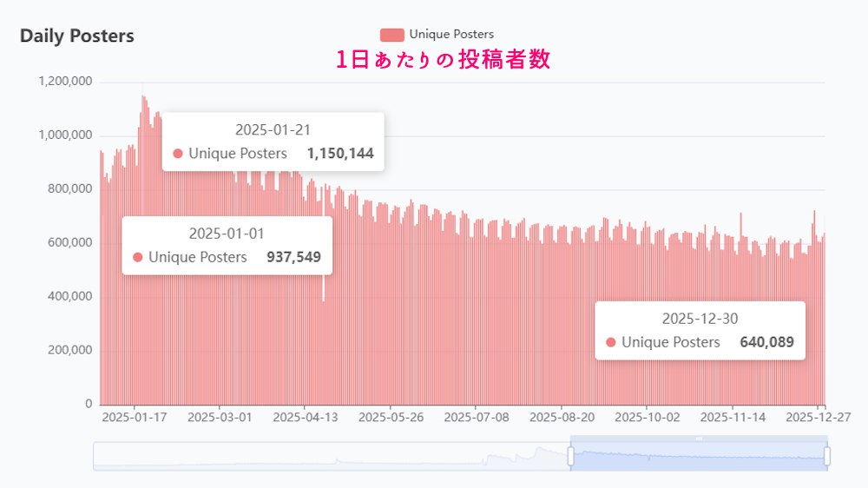Viewport: 868px width, 488px height.
Task: Click the red dot in the 2025-01-01 tooltip
Action: (x=138, y=258)
